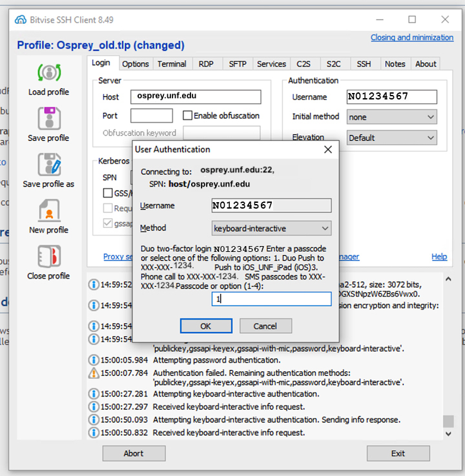Open the SFTP tab

click(238, 64)
